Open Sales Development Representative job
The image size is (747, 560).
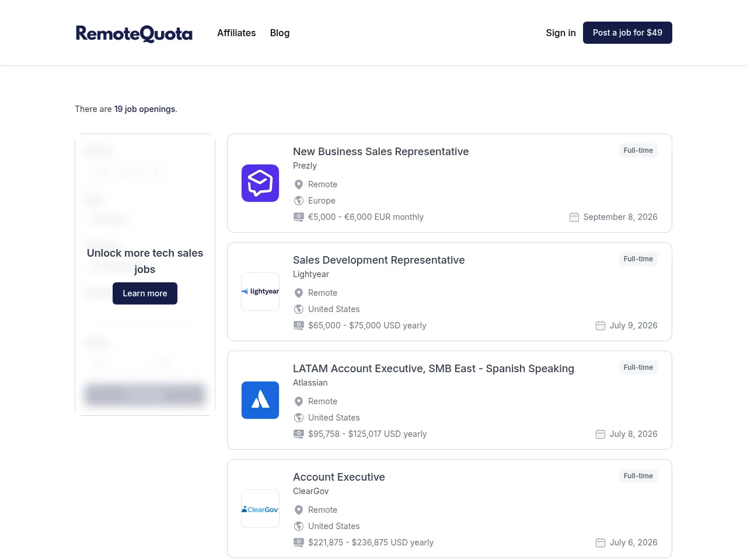click(379, 260)
